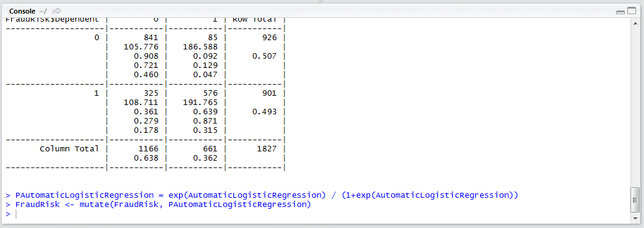Click the 841 cell value in table
Screen dimensions: 644x228
(x=152, y=38)
